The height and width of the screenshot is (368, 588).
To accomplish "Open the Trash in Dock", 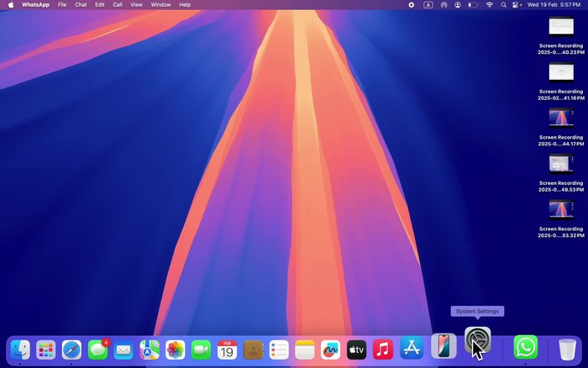I will (x=568, y=348).
